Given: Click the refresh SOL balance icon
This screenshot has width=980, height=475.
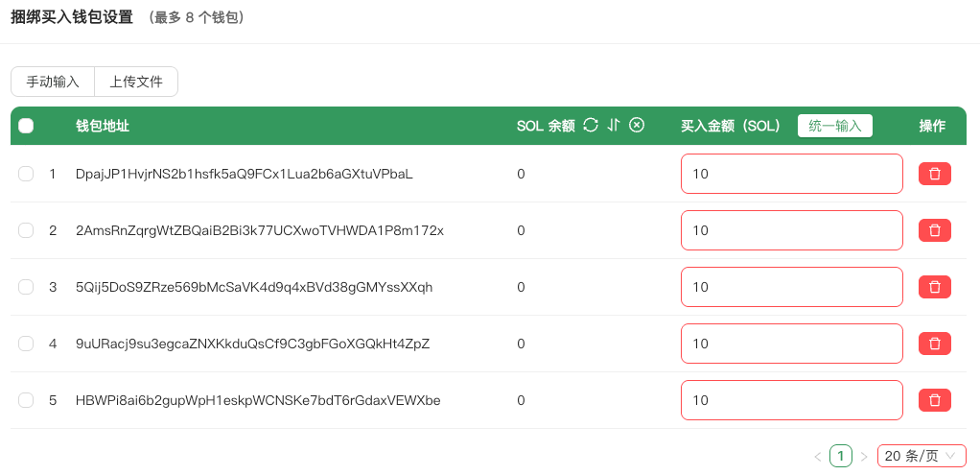Looking at the screenshot, I should [591, 126].
